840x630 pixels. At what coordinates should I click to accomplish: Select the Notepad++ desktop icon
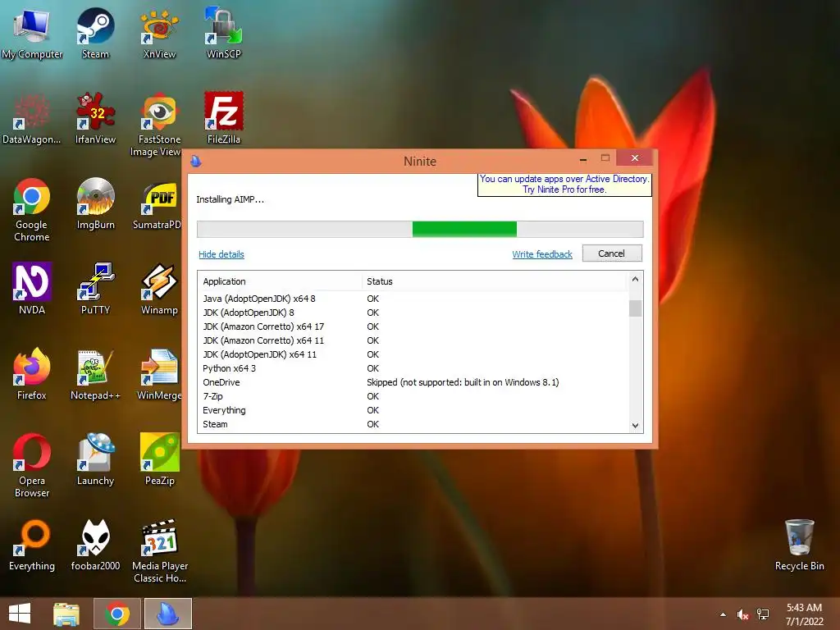[x=95, y=374]
